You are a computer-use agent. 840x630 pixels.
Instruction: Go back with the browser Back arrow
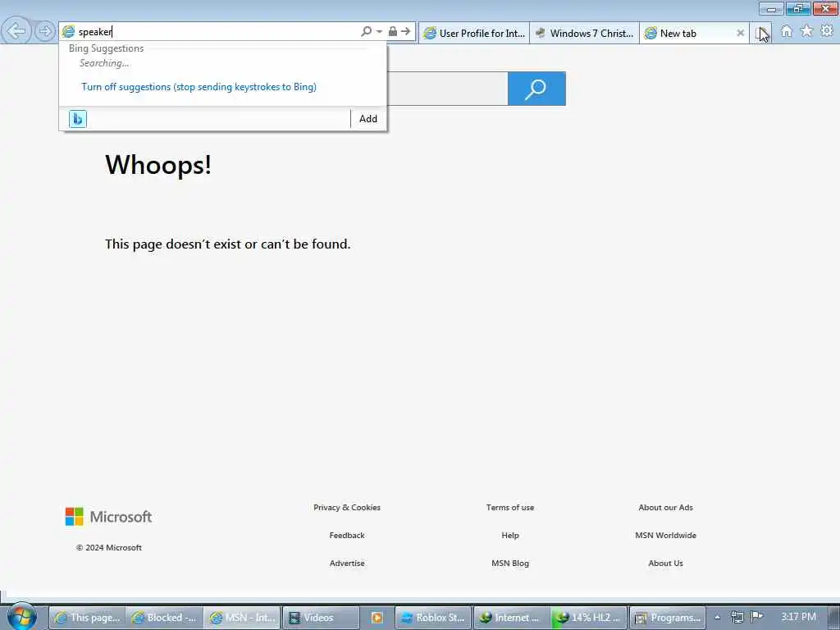[16, 31]
